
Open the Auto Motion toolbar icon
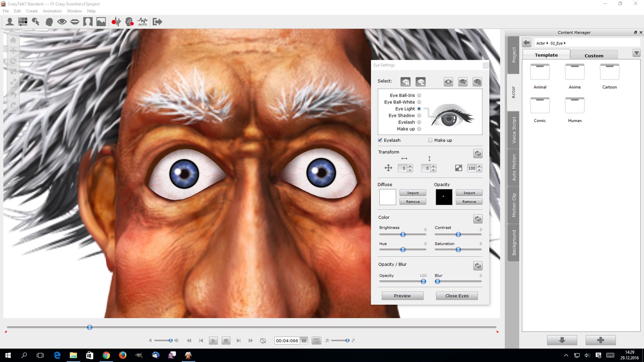point(142,22)
